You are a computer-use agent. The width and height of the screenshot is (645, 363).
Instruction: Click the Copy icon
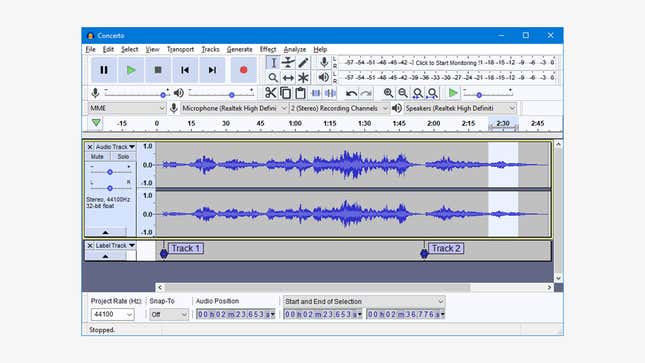(285, 93)
